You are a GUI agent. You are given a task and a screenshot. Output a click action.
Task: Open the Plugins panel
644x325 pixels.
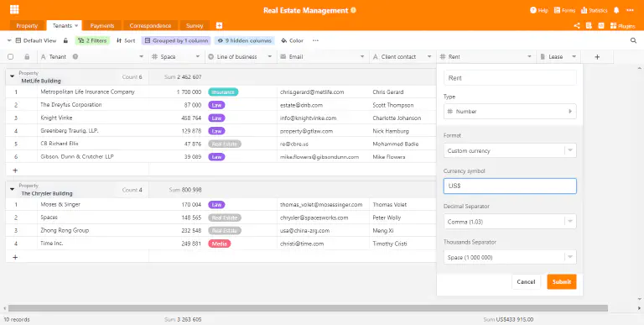(623, 25)
